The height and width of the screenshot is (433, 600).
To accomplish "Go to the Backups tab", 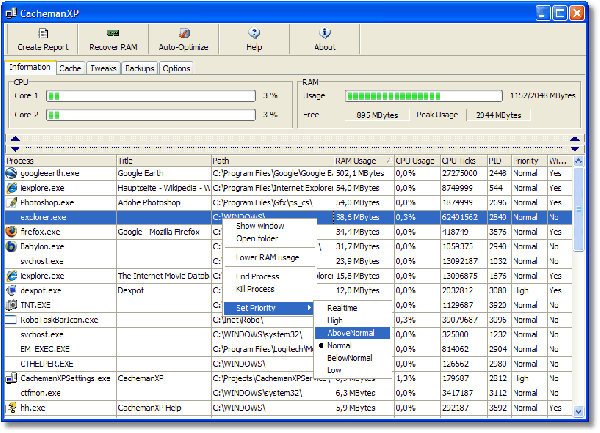I will 140,68.
